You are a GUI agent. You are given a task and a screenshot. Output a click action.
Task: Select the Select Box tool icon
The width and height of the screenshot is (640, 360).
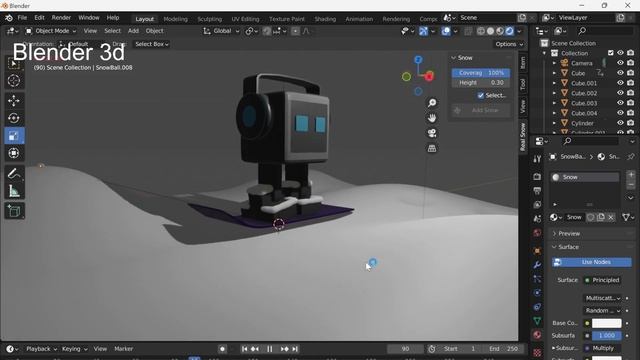tap(14, 63)
